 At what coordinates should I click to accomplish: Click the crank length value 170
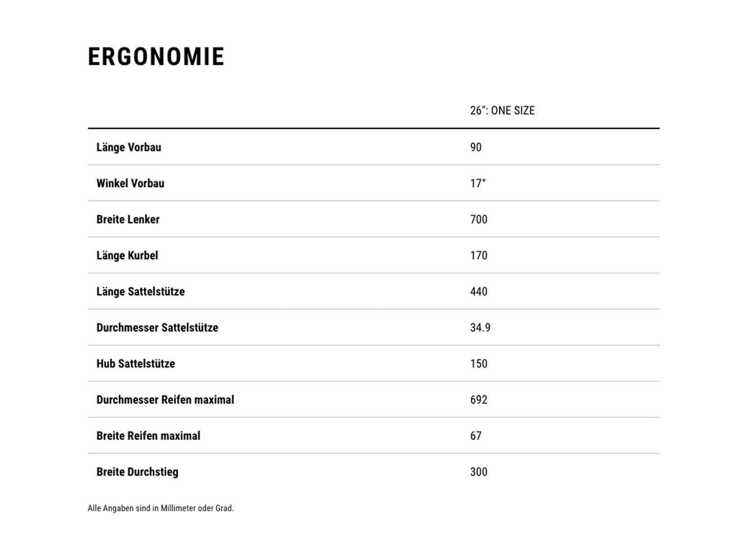[x=479, y=256]
